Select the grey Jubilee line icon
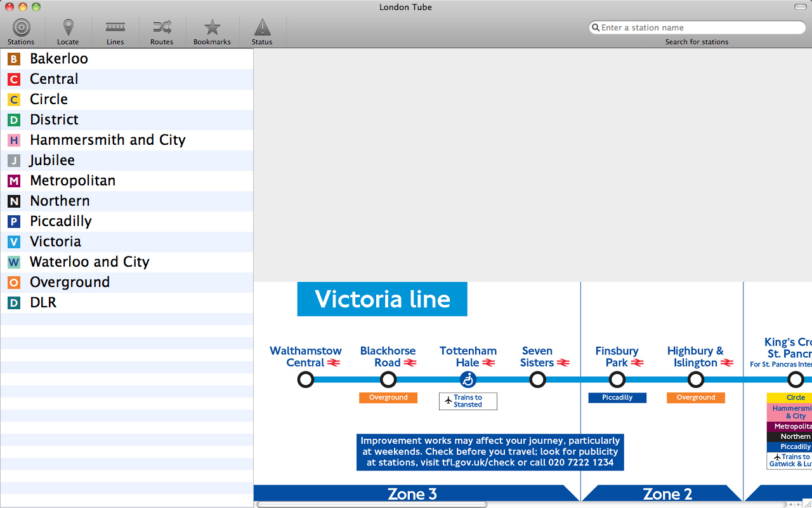This screenshot has height=508, width=812. click(14, 161)
